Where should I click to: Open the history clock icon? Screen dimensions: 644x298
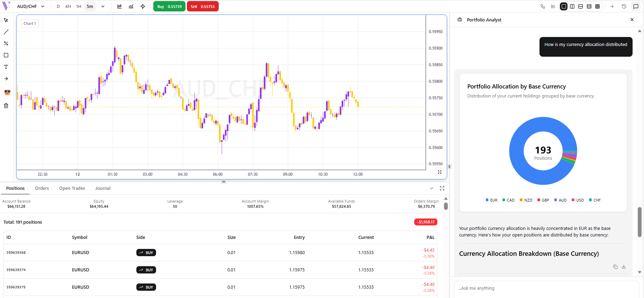[624, 7]
